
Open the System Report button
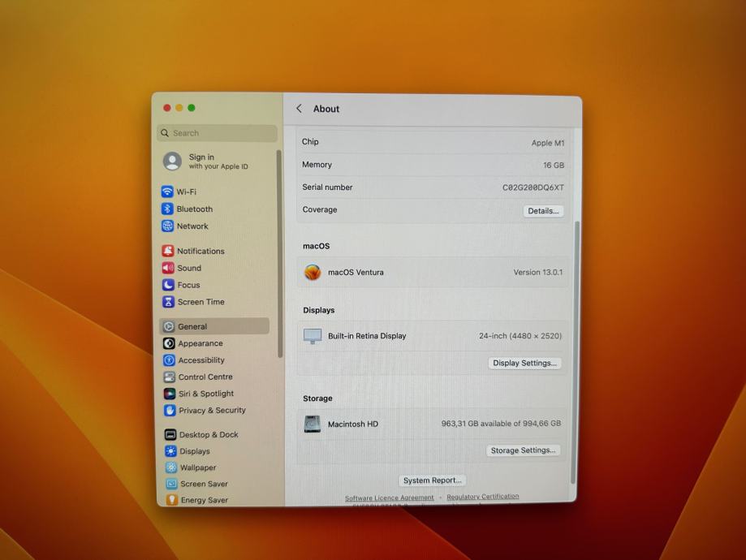tap(433, 480)
